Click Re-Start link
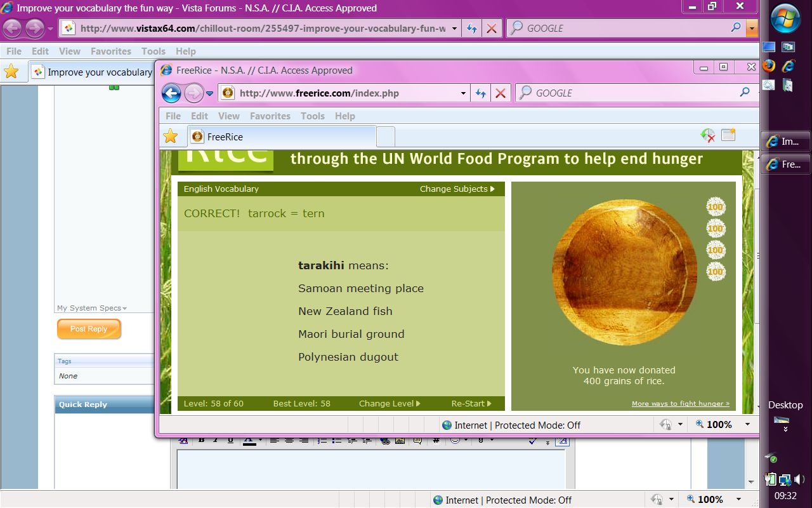This screenshot has width=812, height=508. [x=472, y=403]
